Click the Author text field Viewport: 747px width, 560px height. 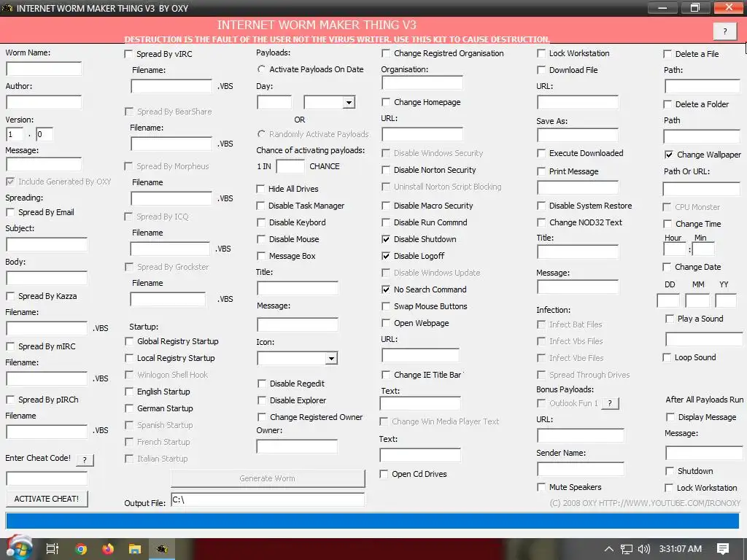[x=44, y=102]
